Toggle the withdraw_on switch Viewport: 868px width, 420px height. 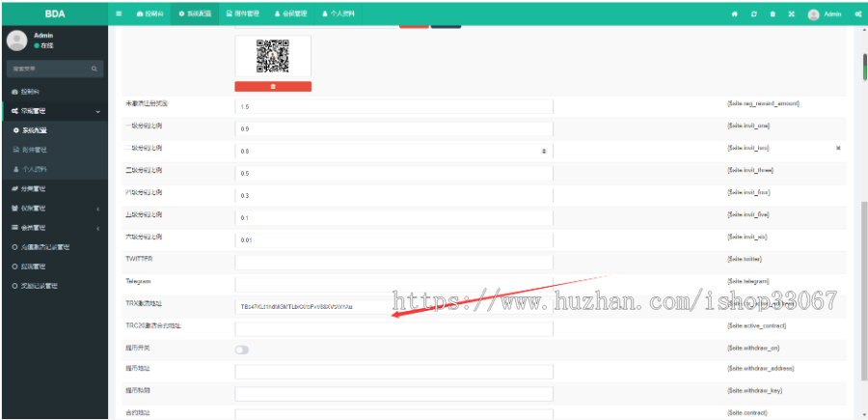click(x=242, y=350)
